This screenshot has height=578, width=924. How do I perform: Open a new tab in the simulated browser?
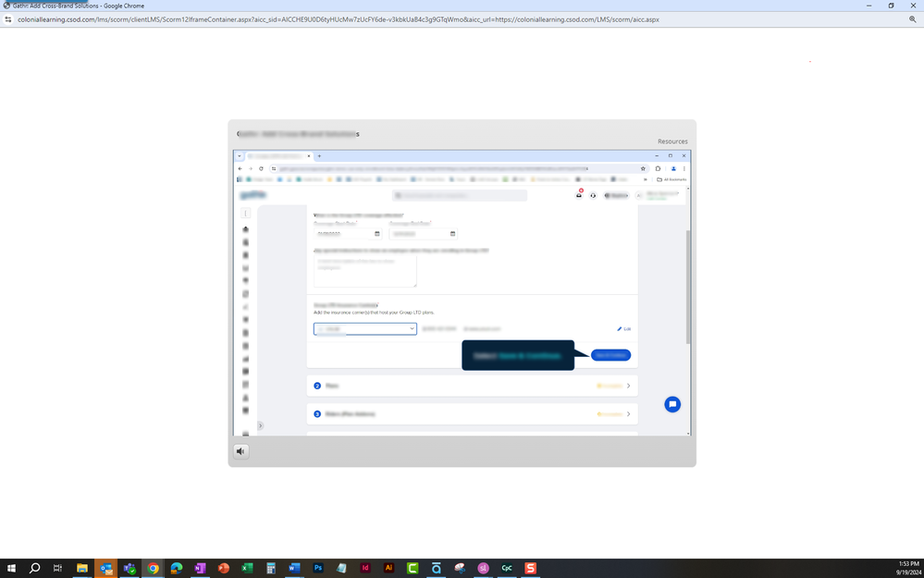[319, 156]
